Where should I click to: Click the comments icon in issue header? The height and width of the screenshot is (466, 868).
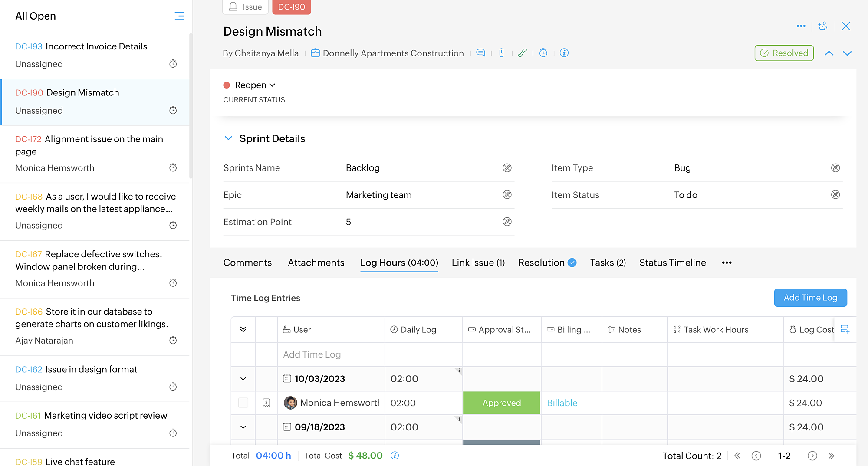[480, 53]
